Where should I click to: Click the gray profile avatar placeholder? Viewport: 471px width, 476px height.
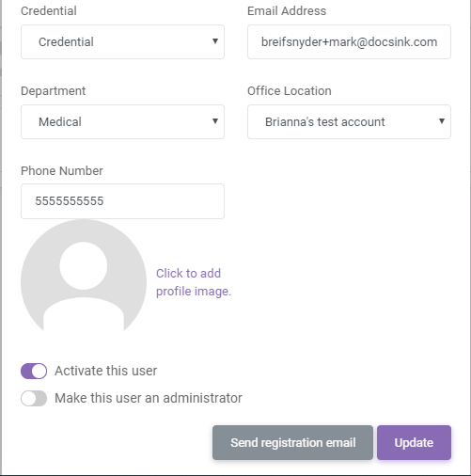coord(84,276)
